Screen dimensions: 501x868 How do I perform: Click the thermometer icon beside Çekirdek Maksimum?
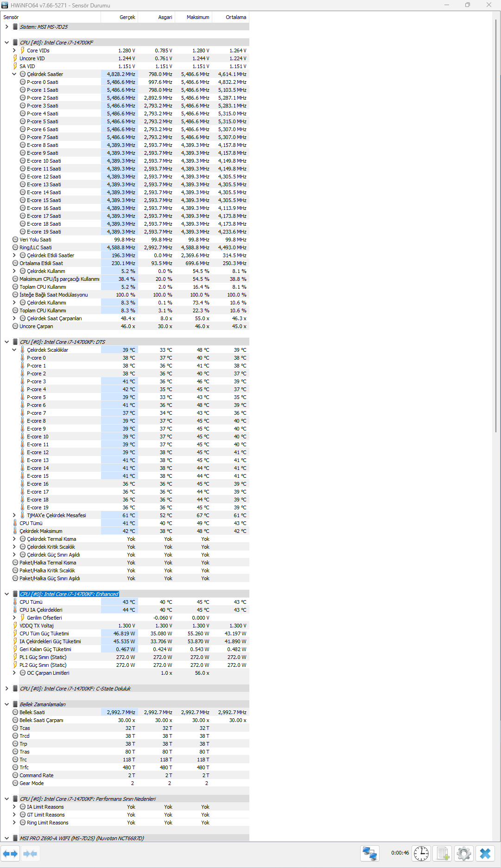[15, 531]
